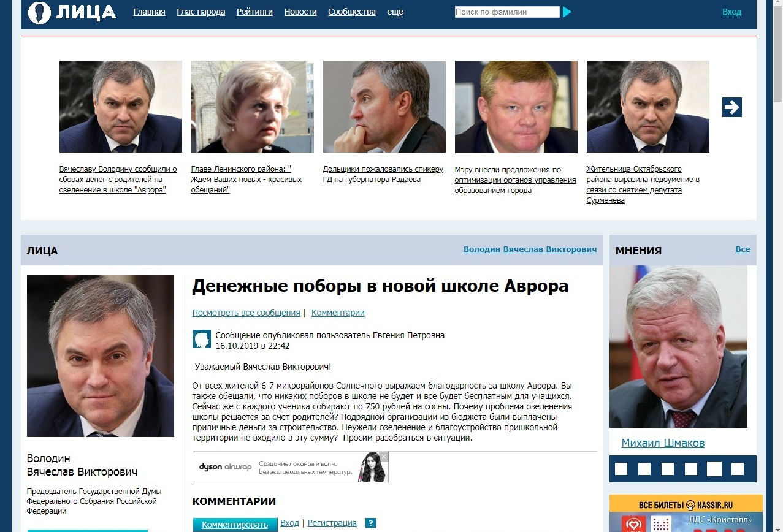This screenshot has width=783, height=532.
Task: Click the Лица site logo
Action: 72,12
